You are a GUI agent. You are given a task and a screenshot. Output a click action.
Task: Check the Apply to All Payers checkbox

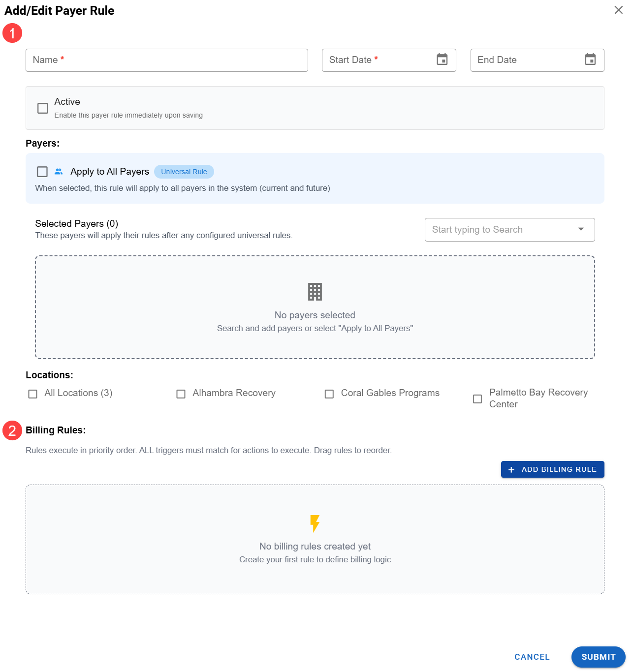coord(42,172)
